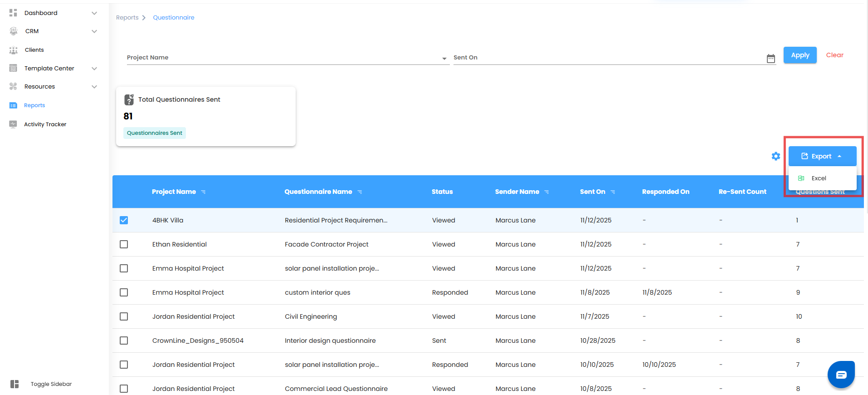The image size is (868, 395).
Task: Click the Sent On date 11/7/2025
Action: pyautogui.click(x=595, y=316)
